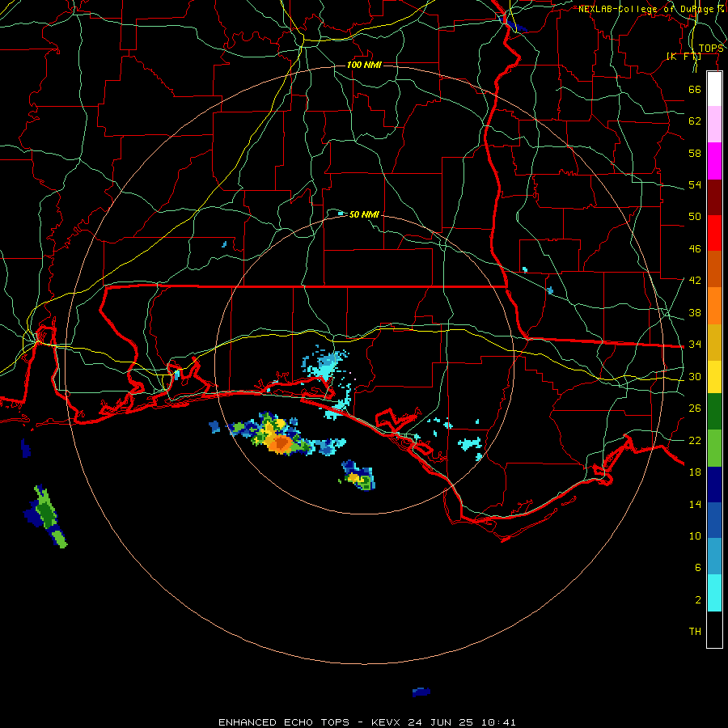Click the legend value "18"
728x728 pixels.
695,472
